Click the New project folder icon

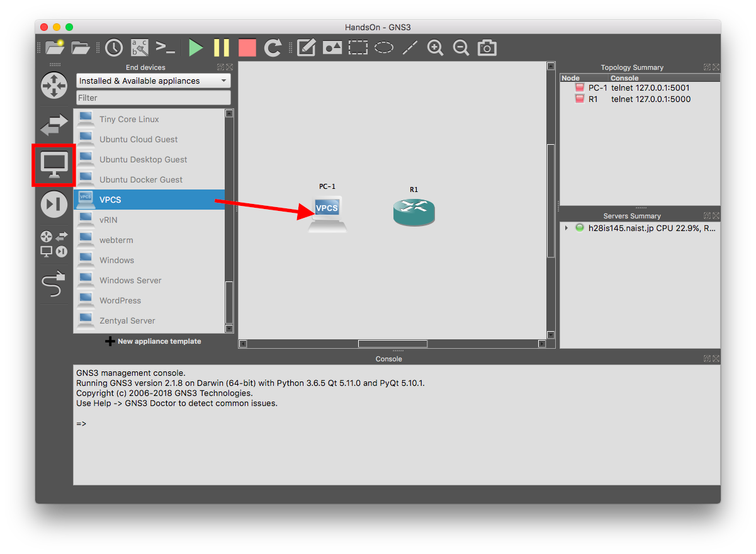click(55, 47)
